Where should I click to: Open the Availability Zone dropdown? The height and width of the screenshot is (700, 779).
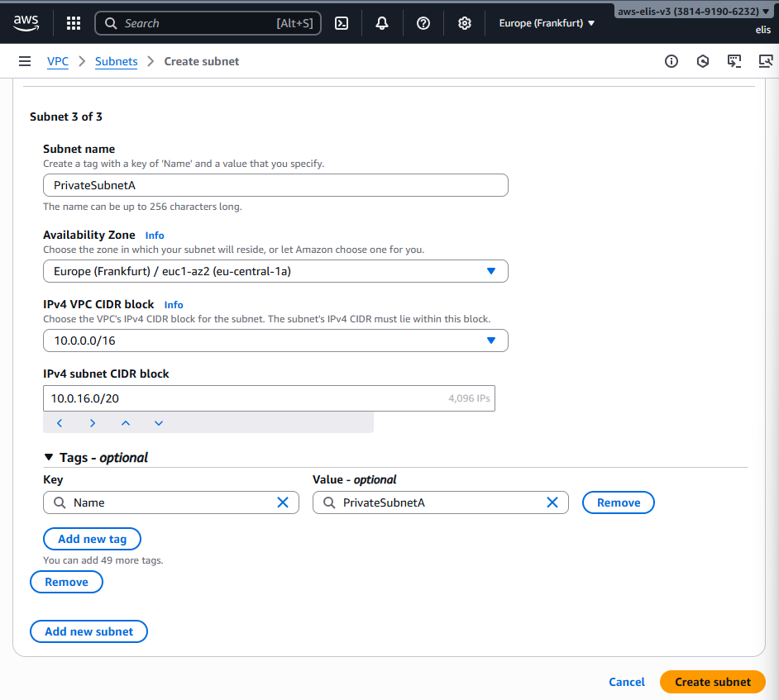tap(275, 271)
